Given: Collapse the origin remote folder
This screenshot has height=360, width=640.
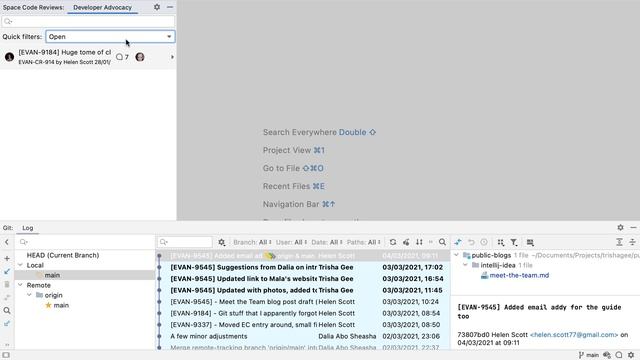Looking at the screenshot, I should [x=29, y=295].
